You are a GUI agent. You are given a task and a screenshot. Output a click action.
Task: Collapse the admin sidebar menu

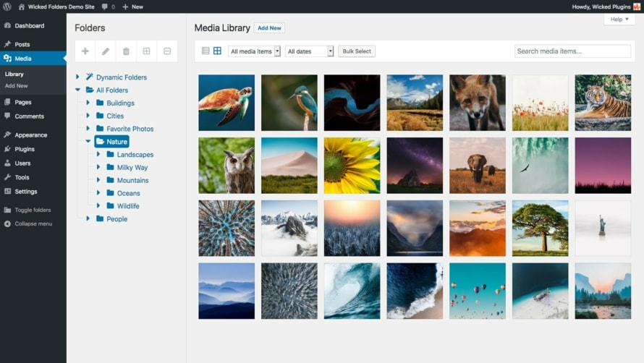coord(33,223)
